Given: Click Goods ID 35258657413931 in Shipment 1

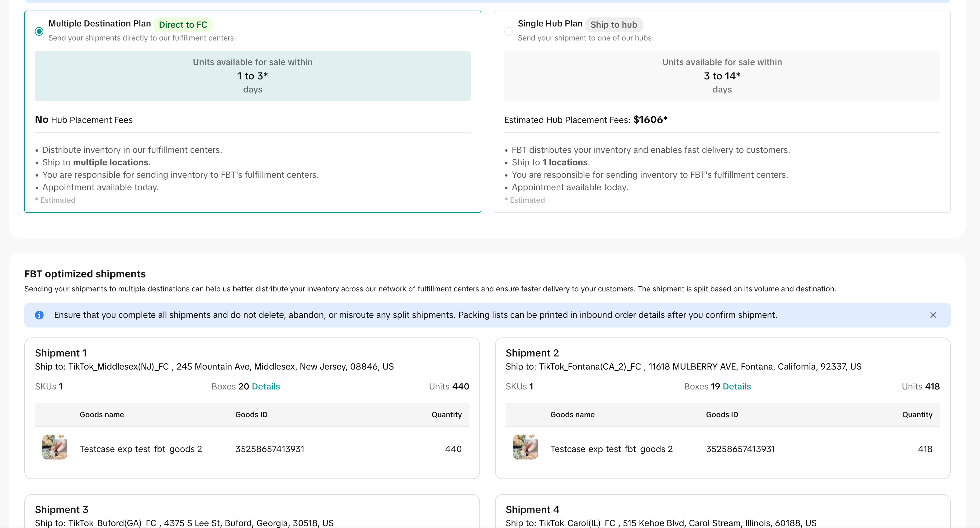Looking at the screenshot, I should click(269, 449).
